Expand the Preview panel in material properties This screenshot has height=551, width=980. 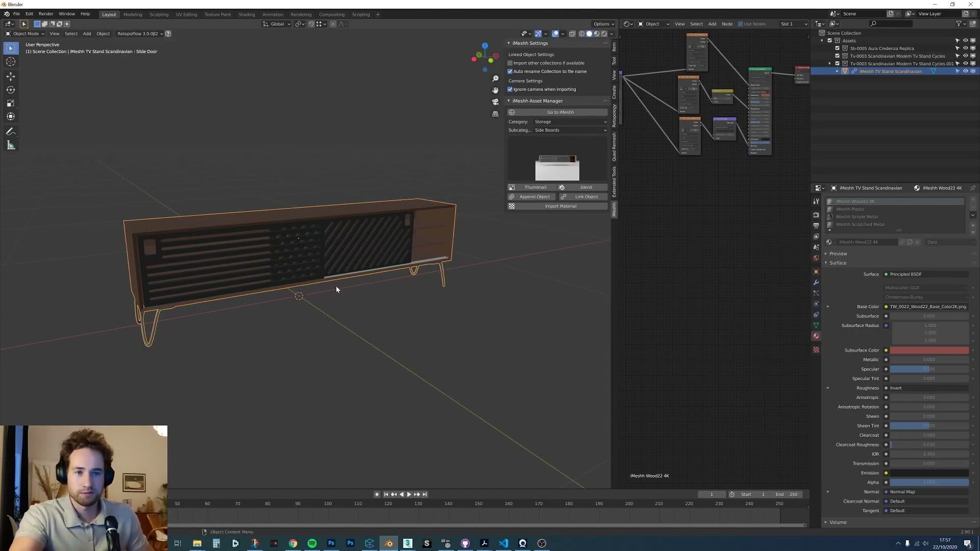click(838, 254)
